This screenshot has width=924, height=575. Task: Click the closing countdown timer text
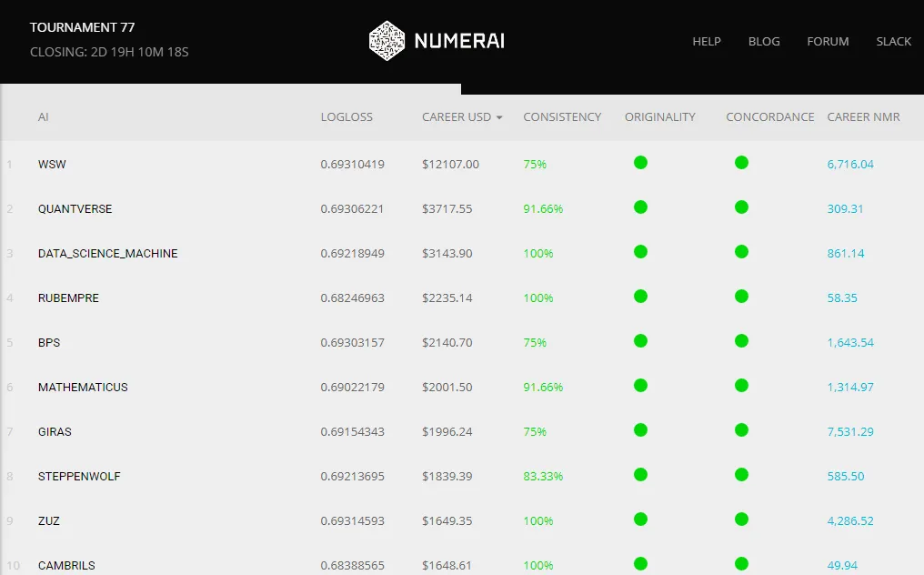coord(110,52)
